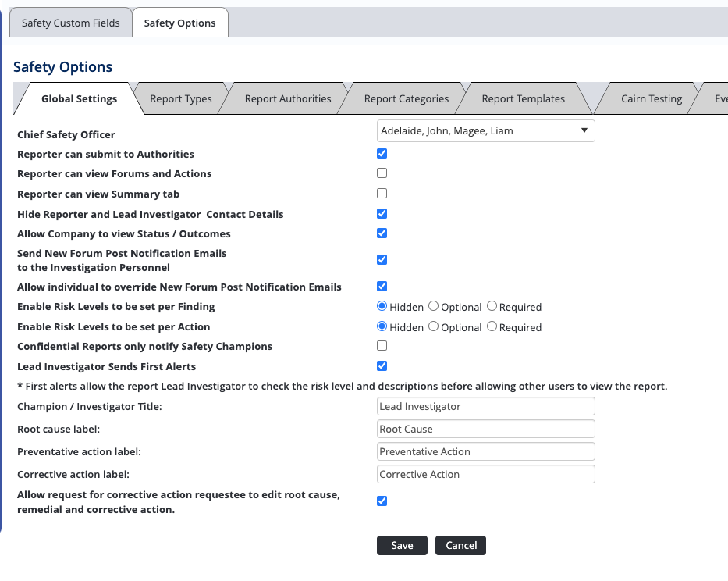Cancel the settings changes
This screenshot has width=728, height=581.
point(460,545)
